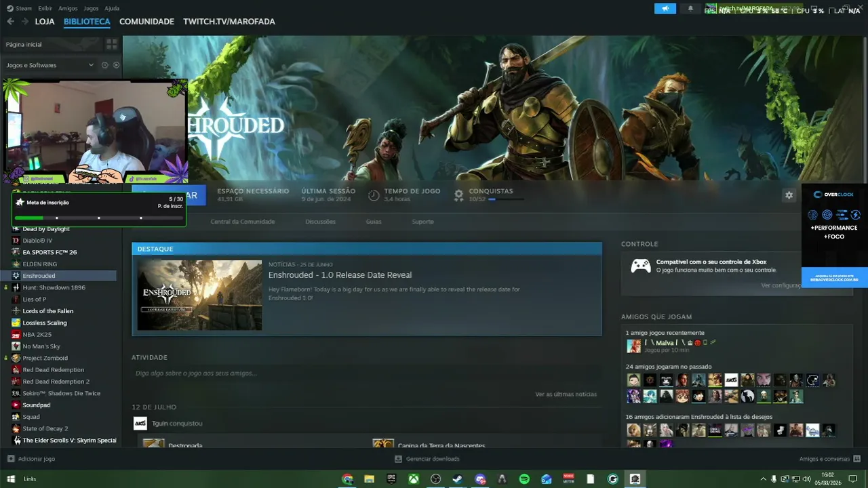Open the notifications bell icon
868x488 pixels.
tap(690, 9)
